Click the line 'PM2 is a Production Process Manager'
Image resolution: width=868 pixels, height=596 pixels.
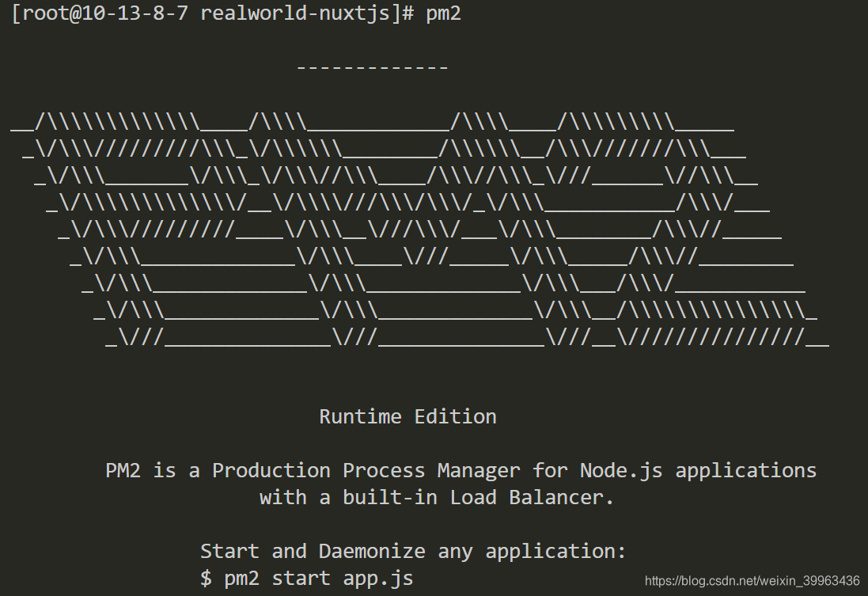pyautogui.click(x=461, y=471)
